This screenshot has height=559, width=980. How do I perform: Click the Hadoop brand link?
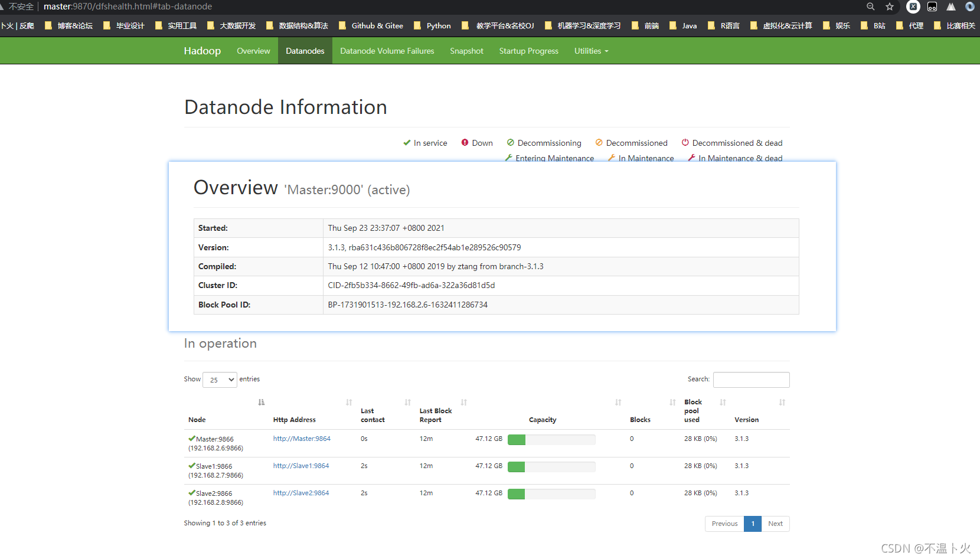click(202, 51)
